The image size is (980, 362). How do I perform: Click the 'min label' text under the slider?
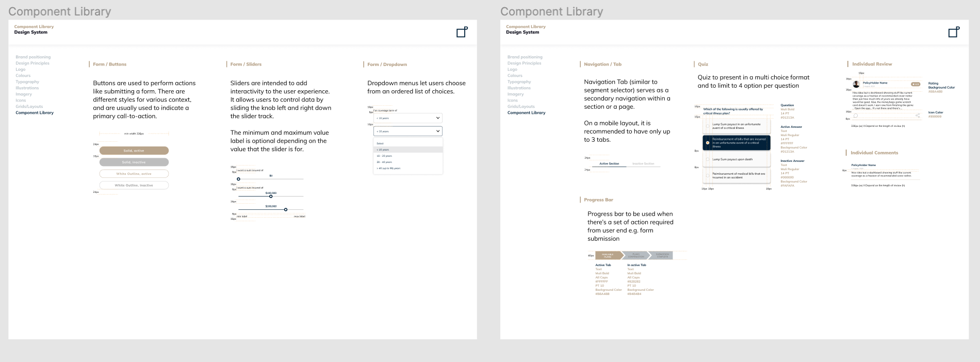[242, 217]
